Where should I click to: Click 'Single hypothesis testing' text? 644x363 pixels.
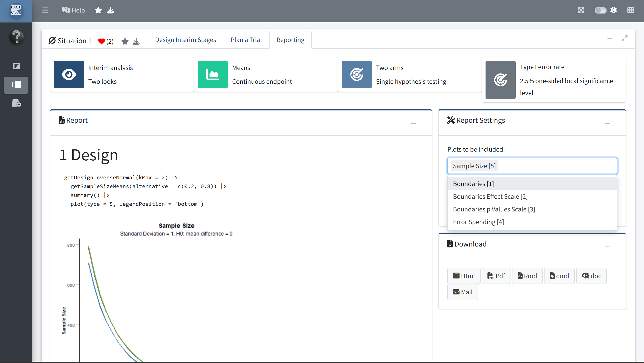click(411, 82)
